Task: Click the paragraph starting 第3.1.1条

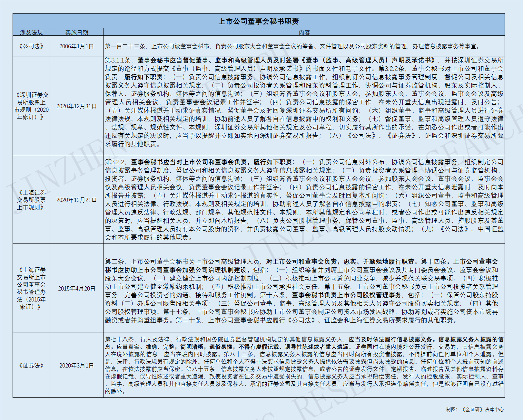Action: pos(304,102)
